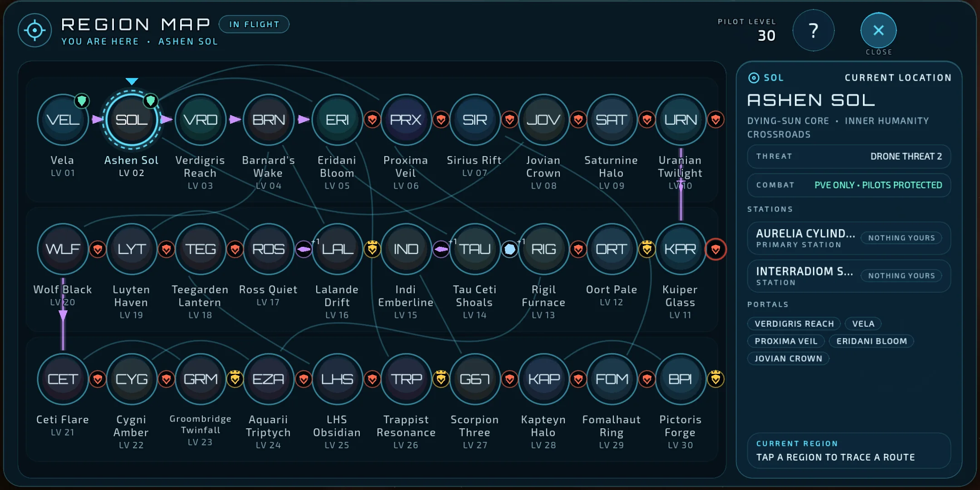Select the PRX Proxima Veil node
This screenshot has height=490, width=980.
point(406,120)
